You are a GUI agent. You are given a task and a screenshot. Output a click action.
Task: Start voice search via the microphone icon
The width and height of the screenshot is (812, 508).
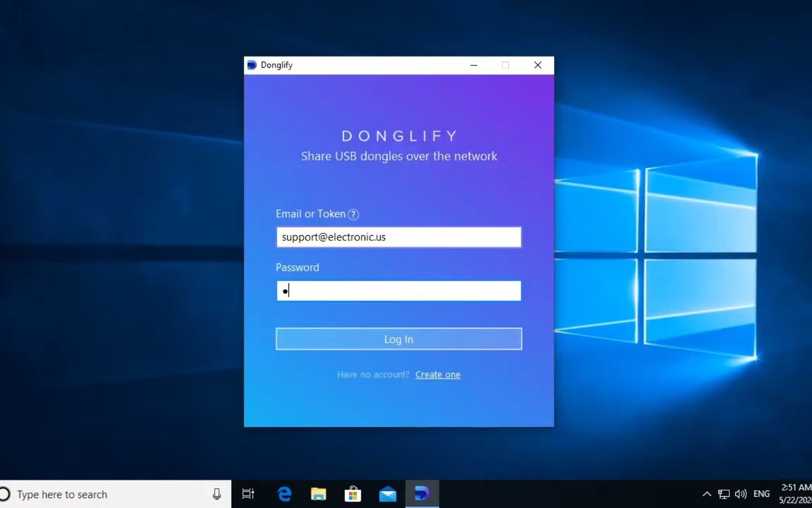(x=217, y=494)
